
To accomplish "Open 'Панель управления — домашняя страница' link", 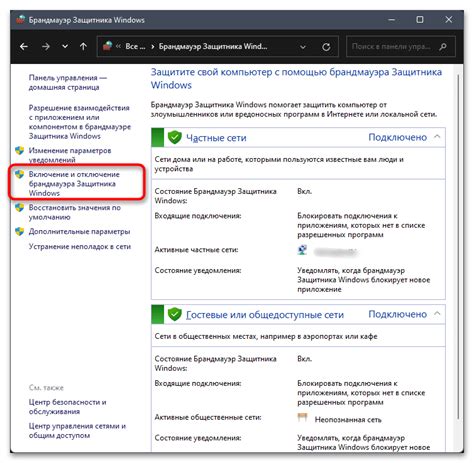I will [x=68, y=82].
